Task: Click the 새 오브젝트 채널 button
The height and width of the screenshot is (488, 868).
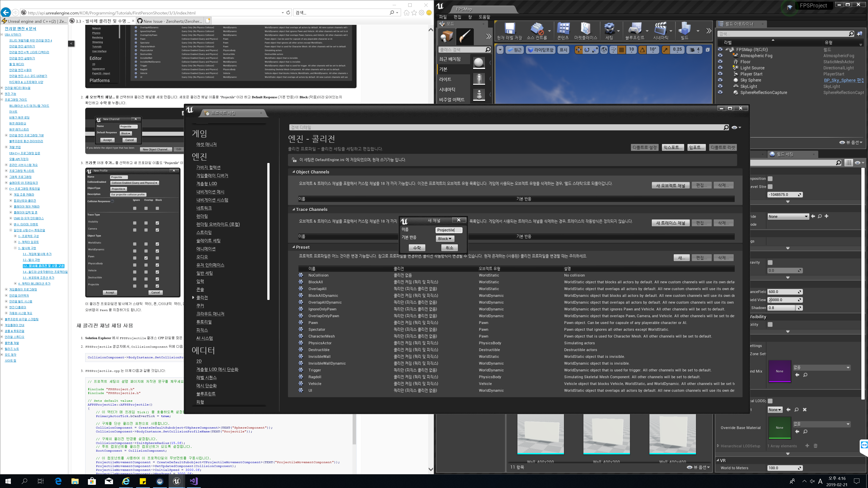Action: (x=670, y=185)
